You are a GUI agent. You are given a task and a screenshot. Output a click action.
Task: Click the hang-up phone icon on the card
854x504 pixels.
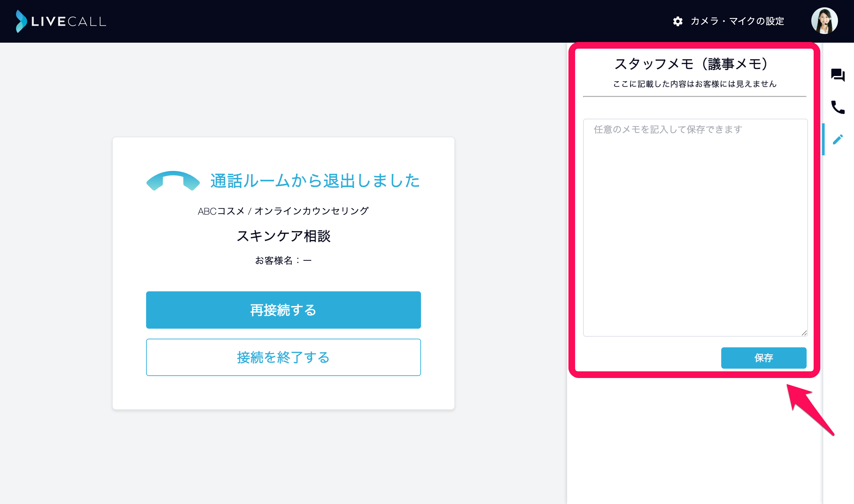pos(173,181)
